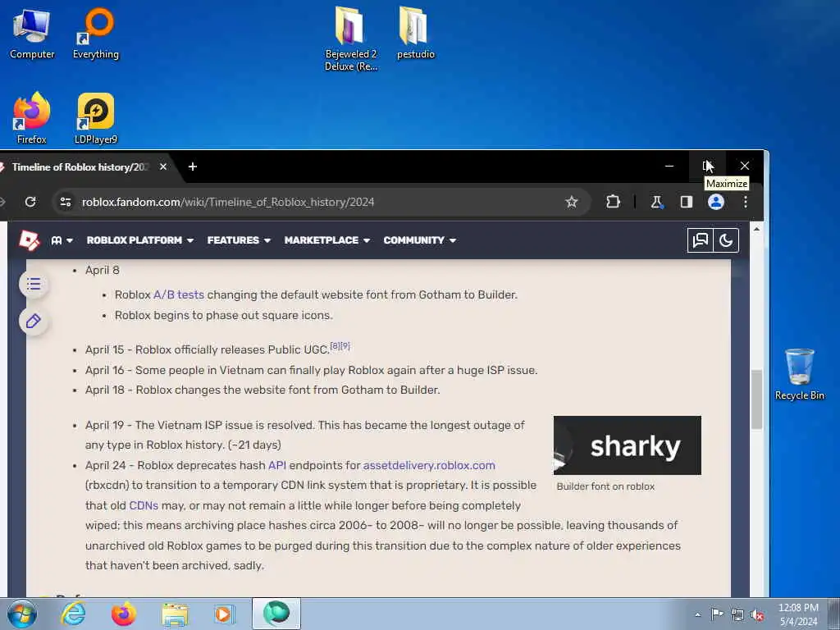Open the browser Extensions puzzle icon
Screen dimensions: 840x630
pos(613,202)
